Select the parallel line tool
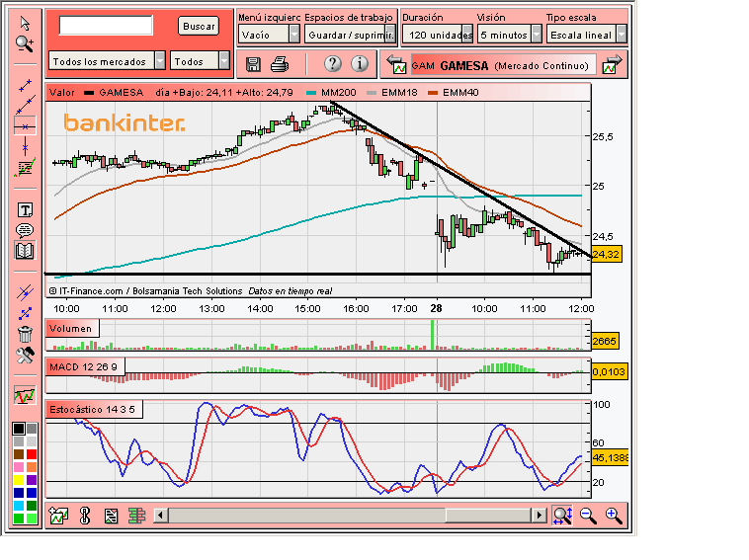Screen dimensions: 749x560 [x=25, y=292]
